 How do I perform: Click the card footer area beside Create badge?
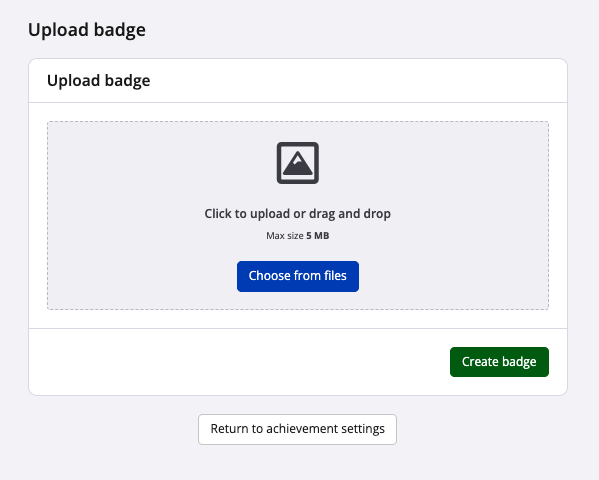tap(237, 362)
